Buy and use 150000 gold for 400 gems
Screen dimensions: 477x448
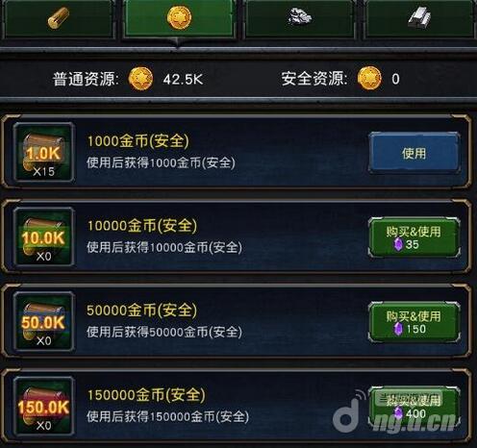click(414, 407)
